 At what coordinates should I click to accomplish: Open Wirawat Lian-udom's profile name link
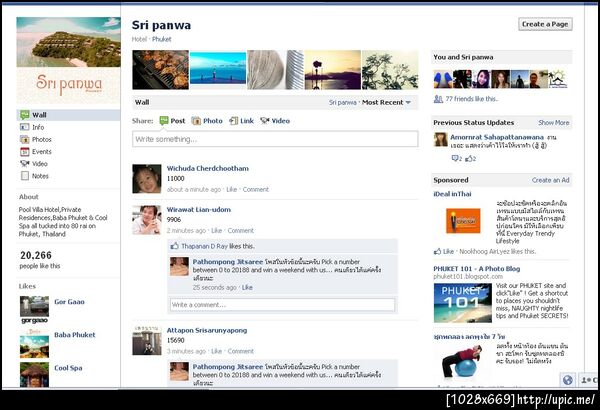tap(199, 210)
